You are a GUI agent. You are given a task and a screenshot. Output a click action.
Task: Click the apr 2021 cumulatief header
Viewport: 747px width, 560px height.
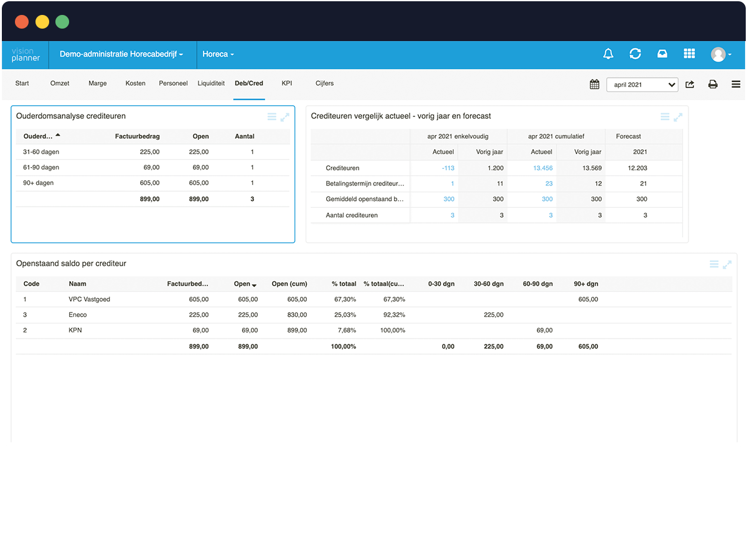556,136
